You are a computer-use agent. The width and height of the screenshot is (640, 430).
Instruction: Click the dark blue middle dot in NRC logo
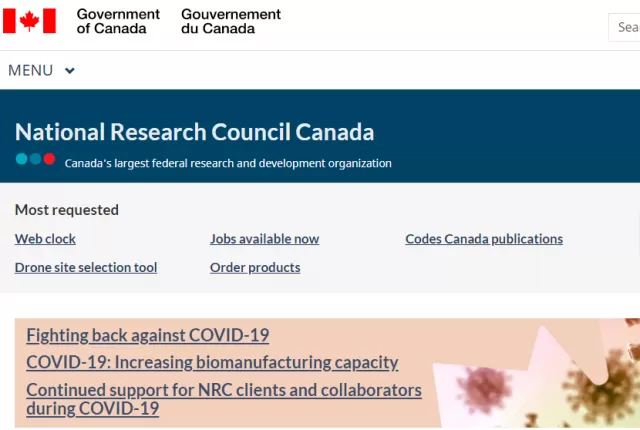tap(36, 159)
